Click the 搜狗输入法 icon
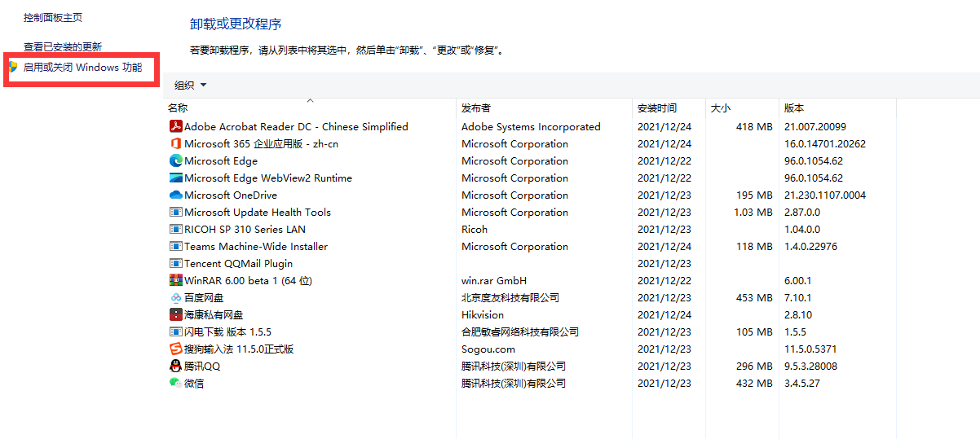 tap(175, 349)
